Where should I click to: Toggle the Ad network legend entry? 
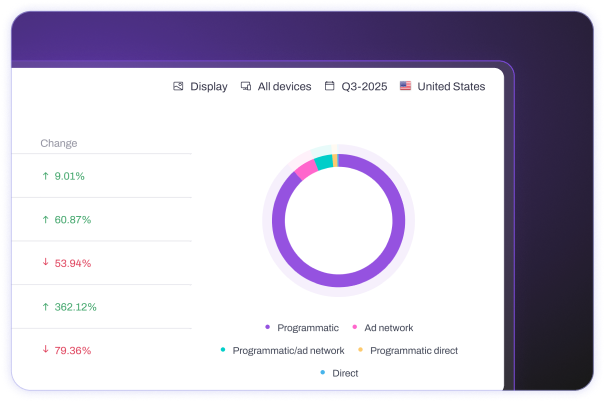tap(383, 328)
